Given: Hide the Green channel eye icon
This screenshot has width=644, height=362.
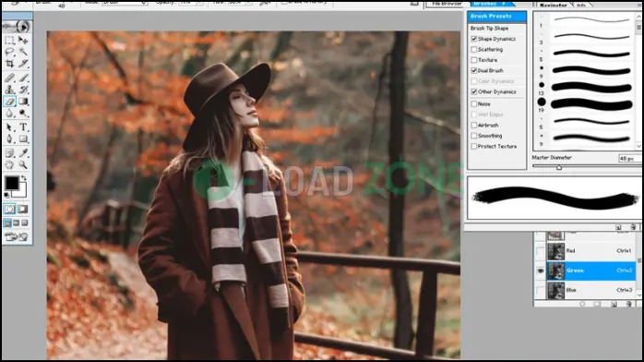Looking at the screenshot, I should point(540,271).
